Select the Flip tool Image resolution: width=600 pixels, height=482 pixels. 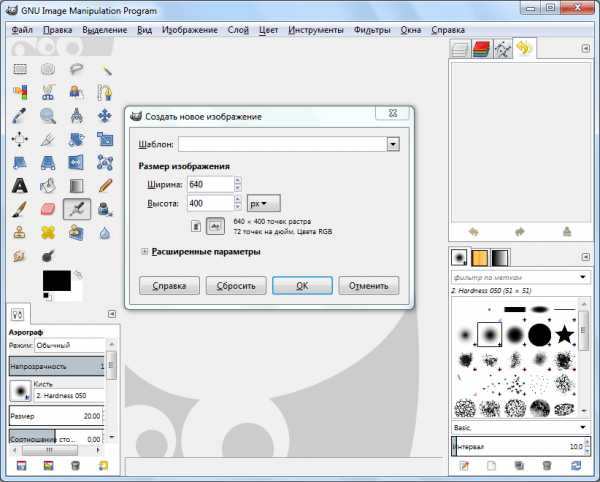click(77, 163)
